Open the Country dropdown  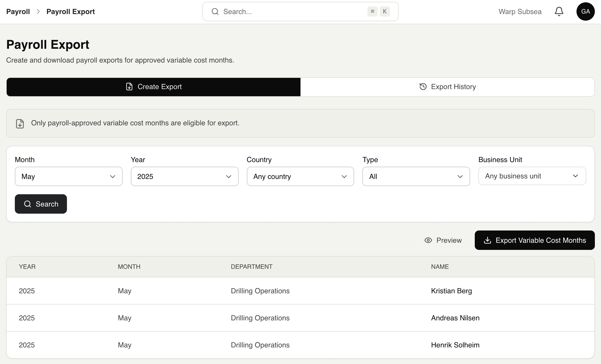pyautogui.click(x=300, y=176)
